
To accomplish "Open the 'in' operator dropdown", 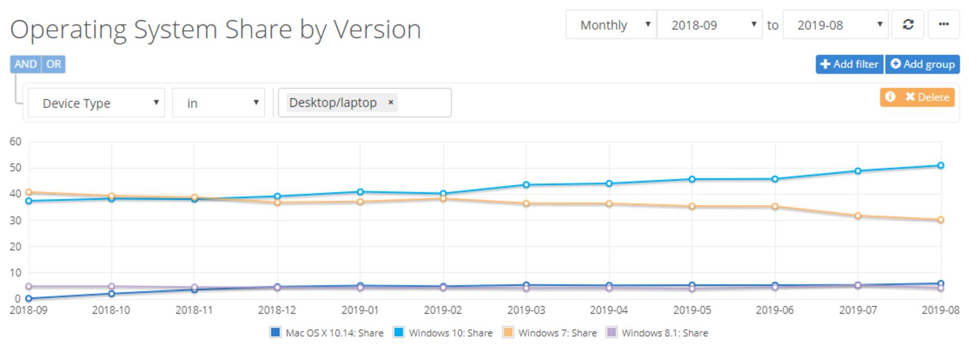I will point(218,103).
